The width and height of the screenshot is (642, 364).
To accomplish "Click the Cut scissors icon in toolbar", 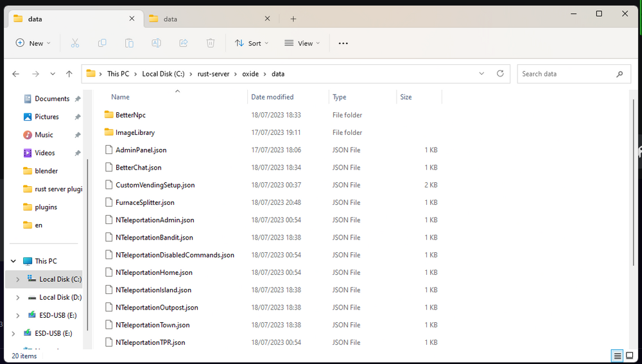I will 75,43.
